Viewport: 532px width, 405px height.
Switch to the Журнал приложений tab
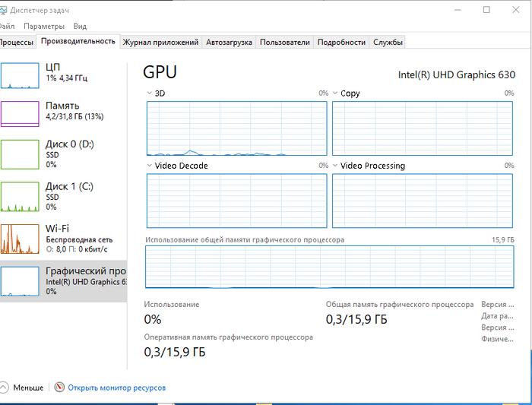(160, 43)
